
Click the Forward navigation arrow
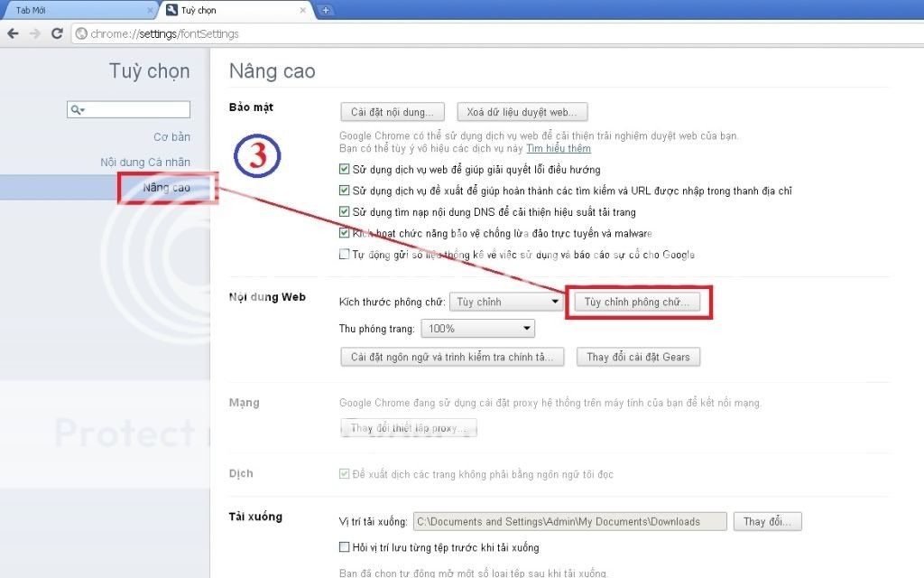[x=34, y=33]
